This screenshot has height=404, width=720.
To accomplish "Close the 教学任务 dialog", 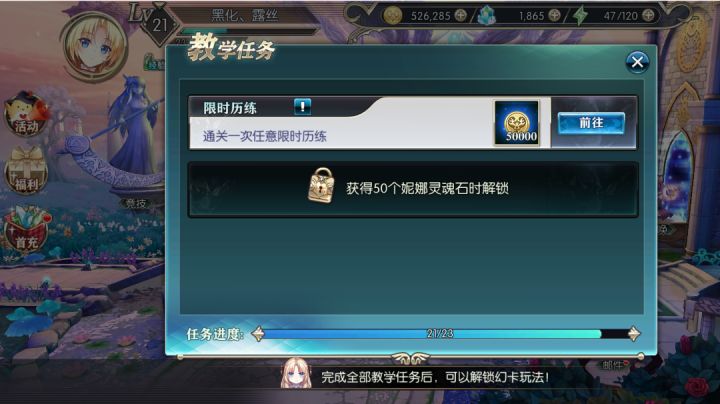I will pyautogui.click(x=637, y=62).
